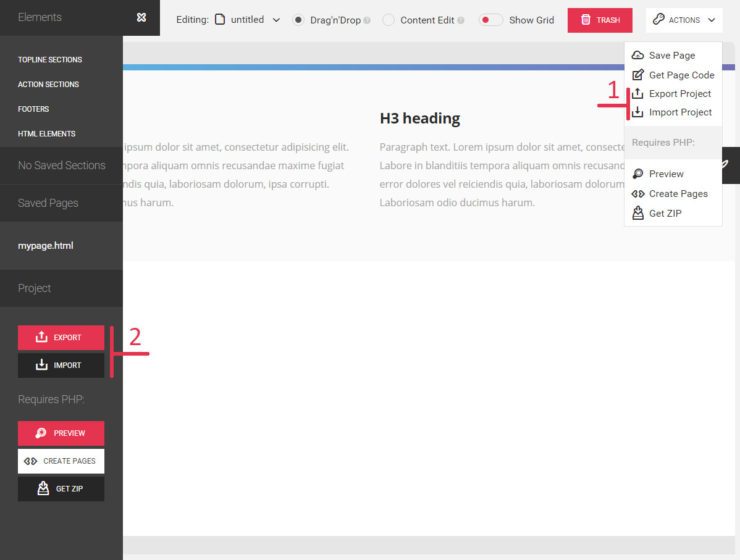Click the Get ZIP icon in Actions menu

pyautogui.click(x=638, y=213)
